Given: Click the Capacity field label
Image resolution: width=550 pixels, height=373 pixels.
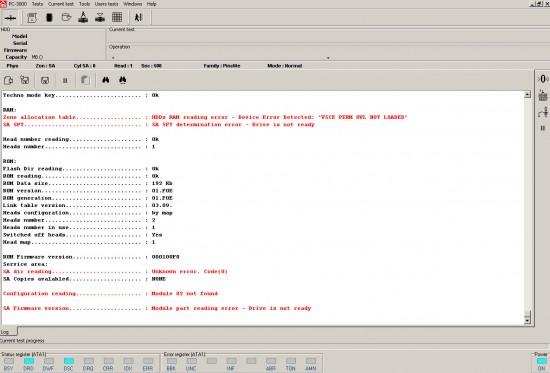Looking at the screenshot, I should 16,57.
